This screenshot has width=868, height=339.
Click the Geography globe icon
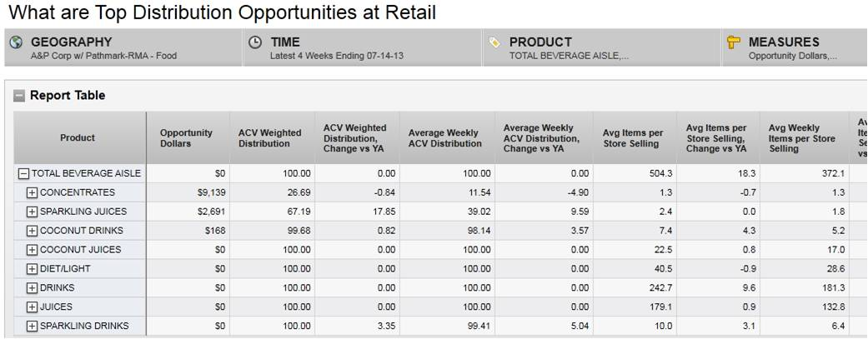pos(14,42)
